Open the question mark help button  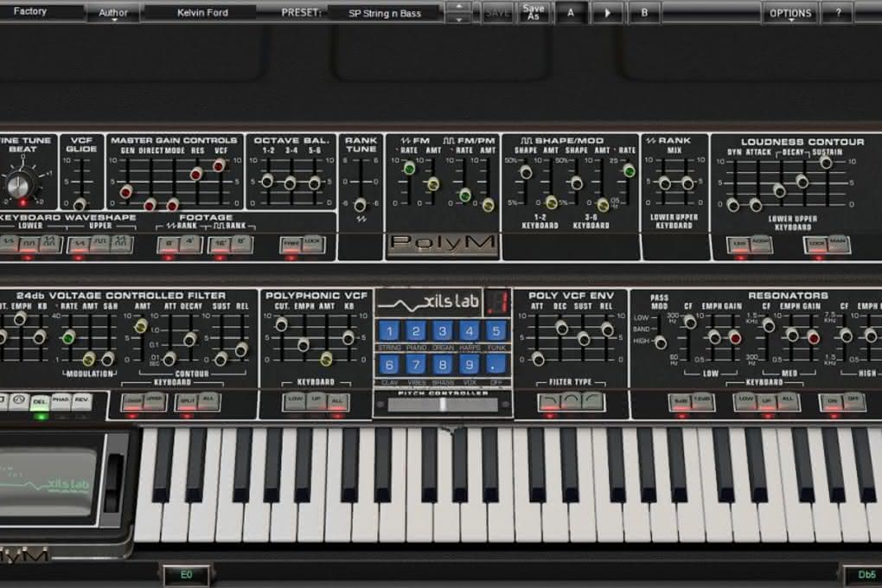click(838, 13)
